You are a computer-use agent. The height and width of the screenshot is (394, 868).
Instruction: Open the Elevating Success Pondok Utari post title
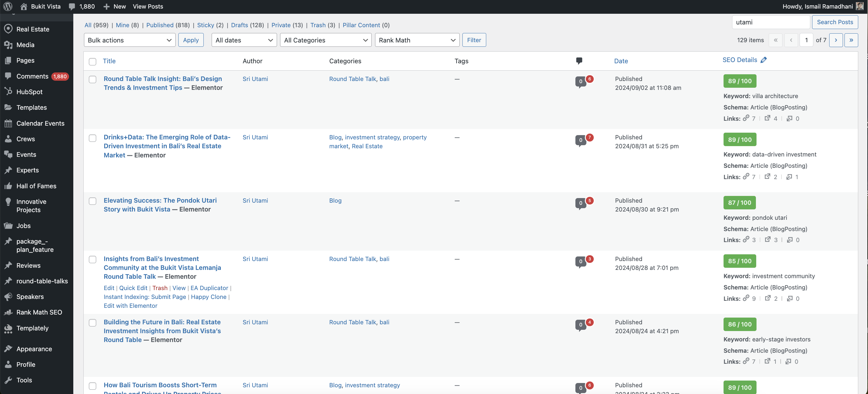point(160,205)
